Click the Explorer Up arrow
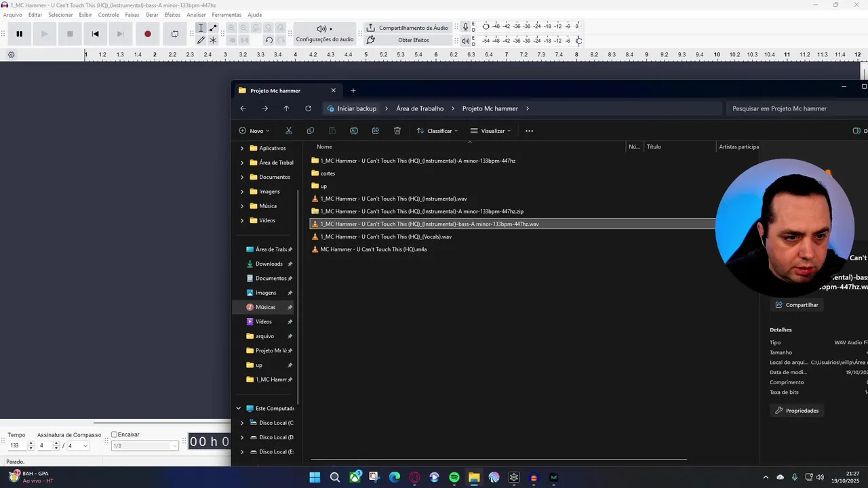Screen dimensions: 868x488 286,108
